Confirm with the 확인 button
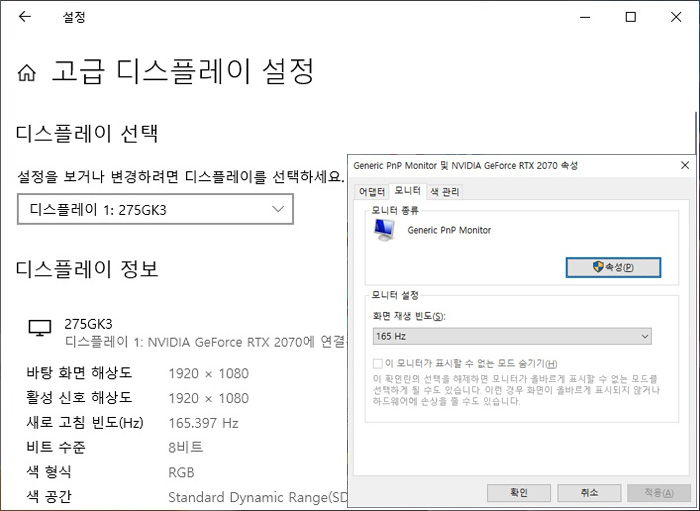Screen dimensions: 700x511 coord(519,493)
